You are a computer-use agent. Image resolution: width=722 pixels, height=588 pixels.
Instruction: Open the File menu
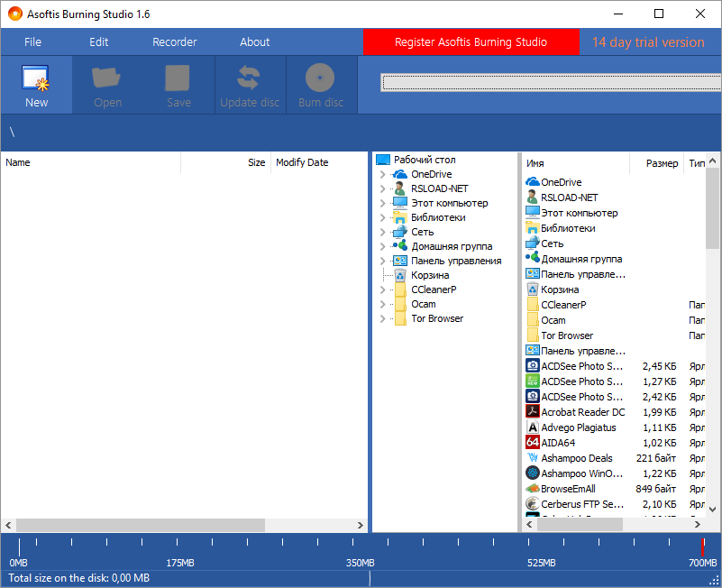(32, 42)
